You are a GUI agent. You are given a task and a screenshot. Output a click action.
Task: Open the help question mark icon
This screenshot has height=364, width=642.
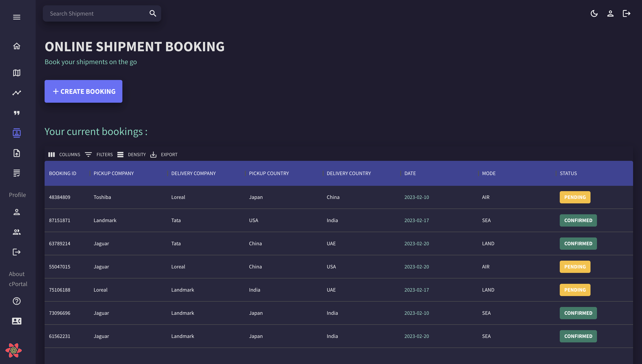[x=17, y=301]
